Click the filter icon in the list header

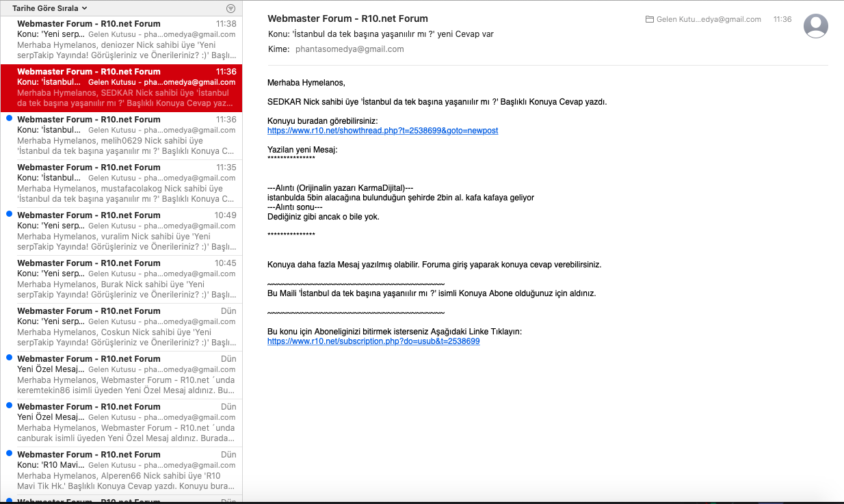230,8
